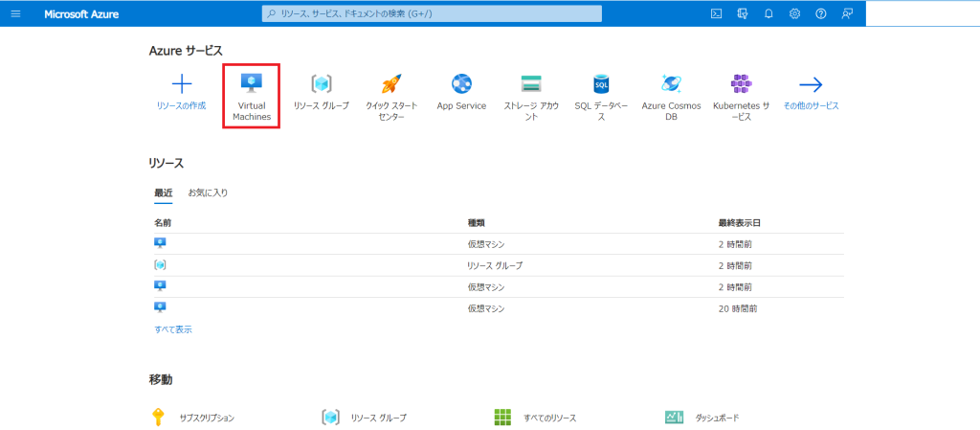Click the 名前 column header

click(163, 223)
